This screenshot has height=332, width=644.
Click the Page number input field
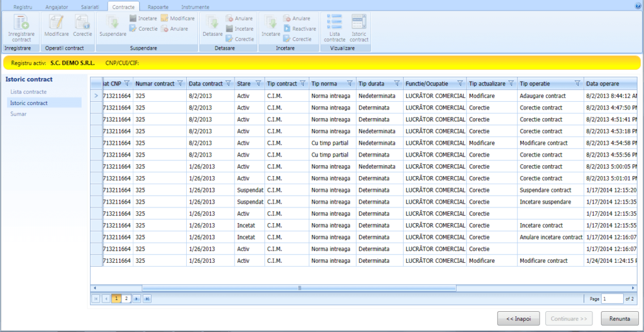tap(613, 299)
